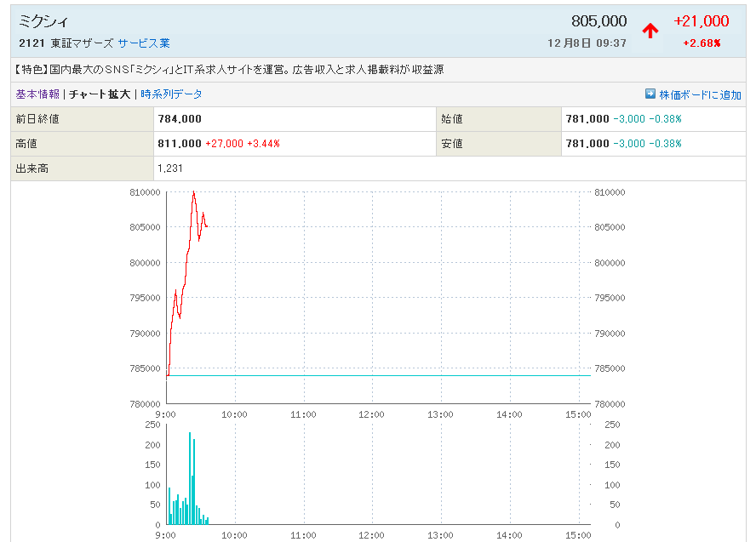756x542 pixels.
Task: Click the 高値 value 811,000
Action: [180, 144]
